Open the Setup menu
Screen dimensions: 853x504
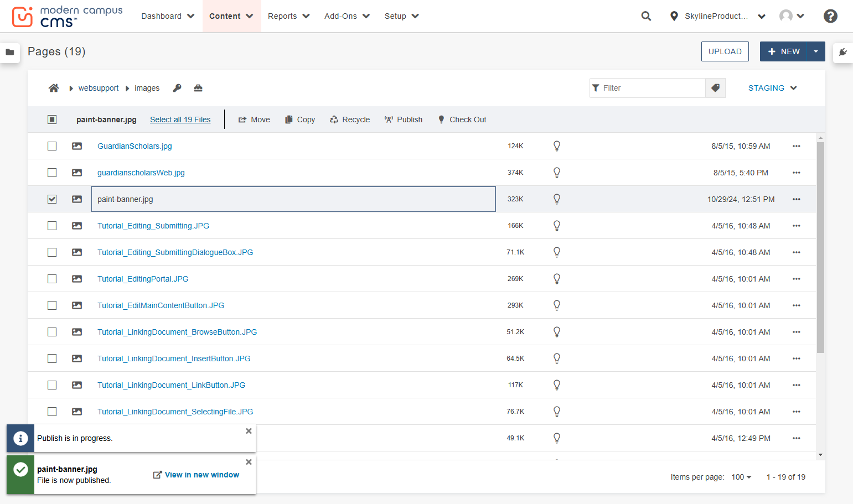(x=402, y=16)
